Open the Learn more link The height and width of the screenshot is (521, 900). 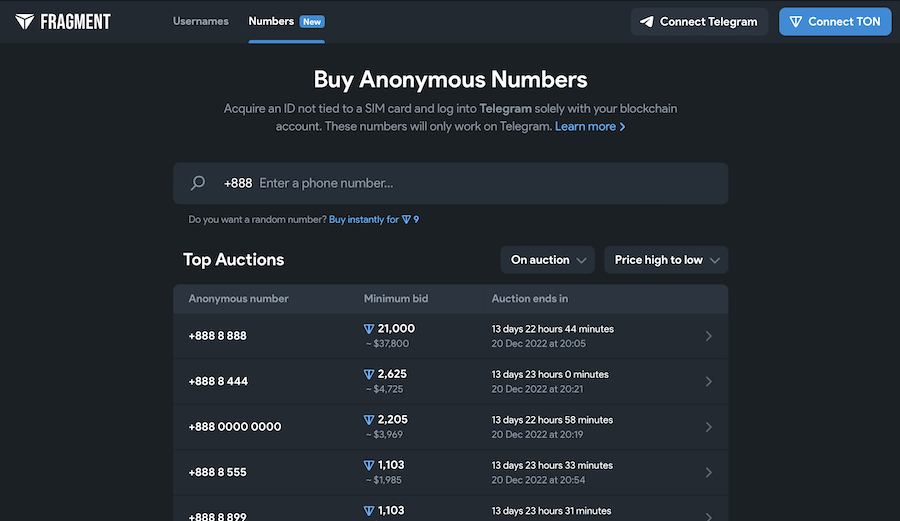pos(590,126)
